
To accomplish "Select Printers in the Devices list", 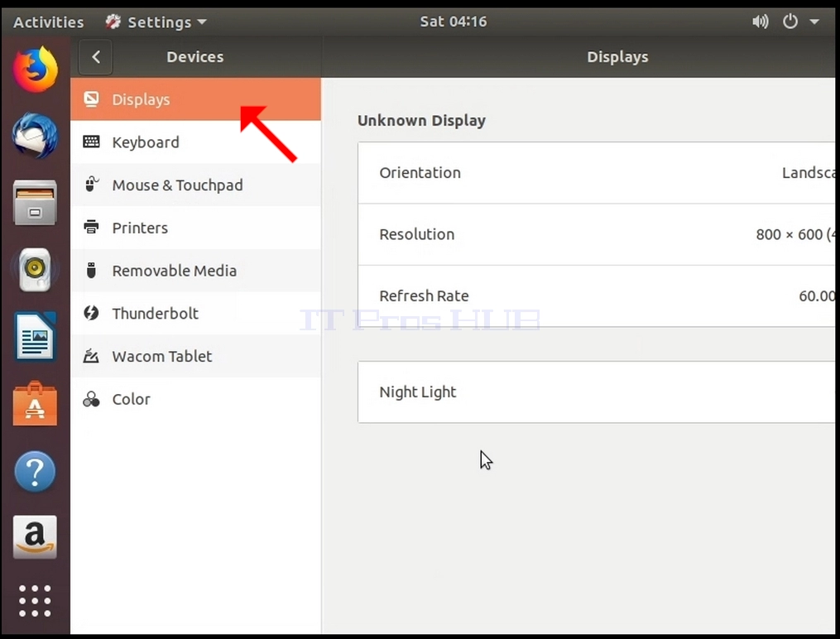I will [x=195, y=228].
